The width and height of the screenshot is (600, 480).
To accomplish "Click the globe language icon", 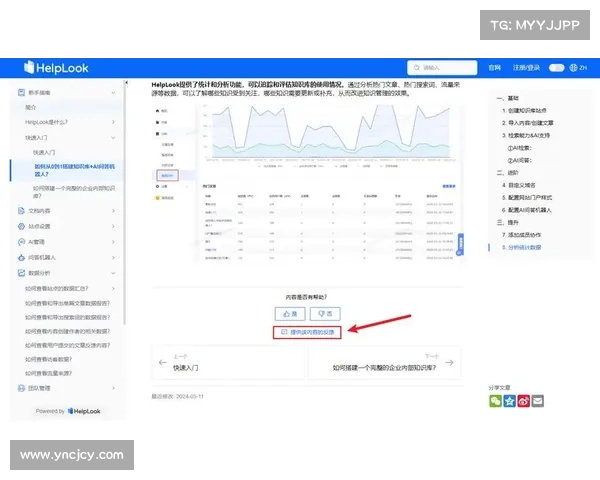I will click(573, 68).
